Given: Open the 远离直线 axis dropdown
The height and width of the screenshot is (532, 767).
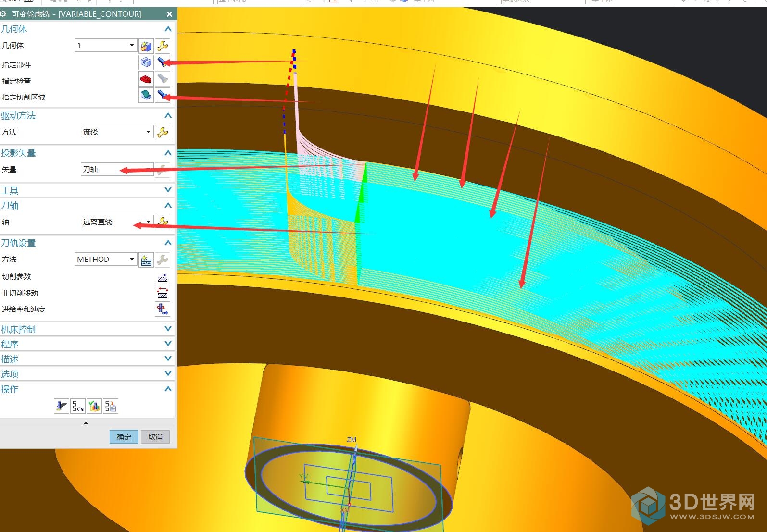Looking at the screenshot, I should coord(117,222).
